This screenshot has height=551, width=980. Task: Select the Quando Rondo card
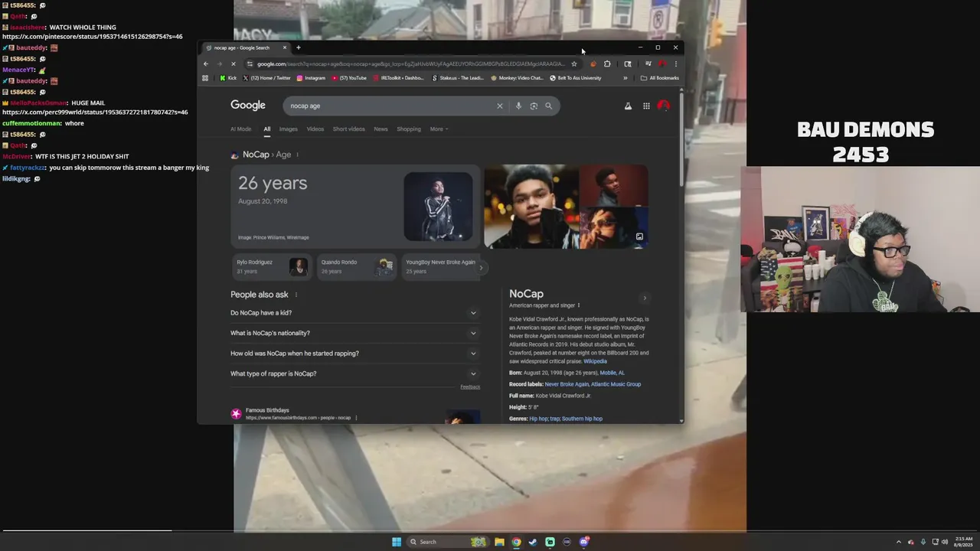click(x=357, y=266)
